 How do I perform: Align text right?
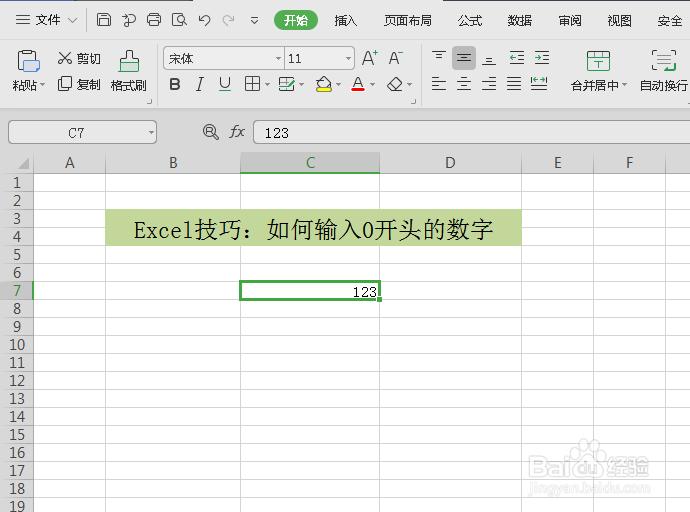tap(489, 84)
